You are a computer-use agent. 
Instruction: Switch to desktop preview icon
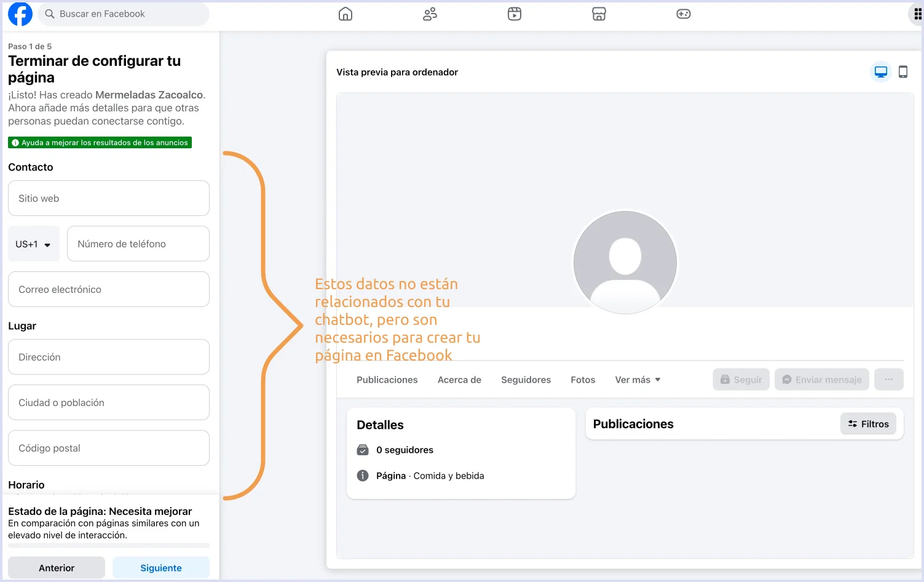881,72
